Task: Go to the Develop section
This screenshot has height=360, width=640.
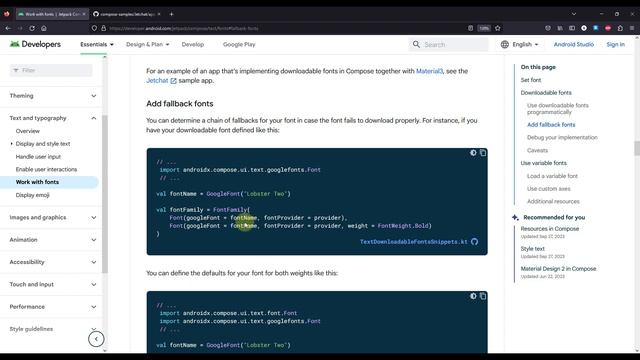Action: [x=193, y=44]
